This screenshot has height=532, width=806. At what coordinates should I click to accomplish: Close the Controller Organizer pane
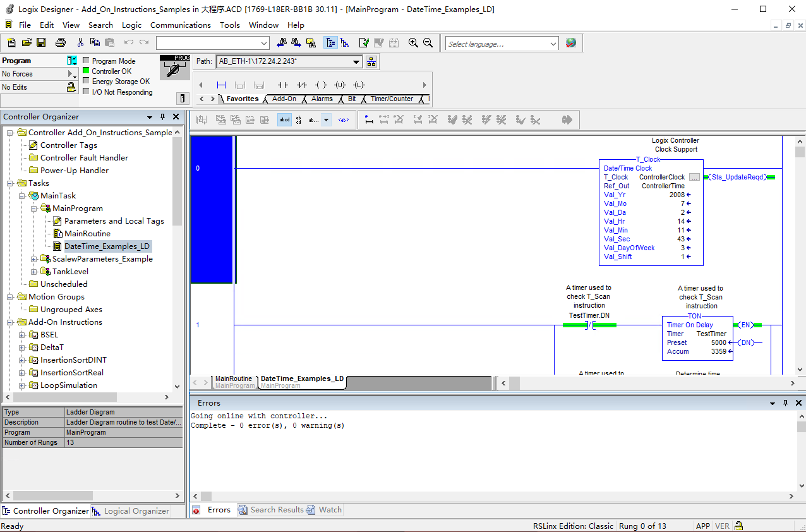pyautogui.click(x=176, y=117)
